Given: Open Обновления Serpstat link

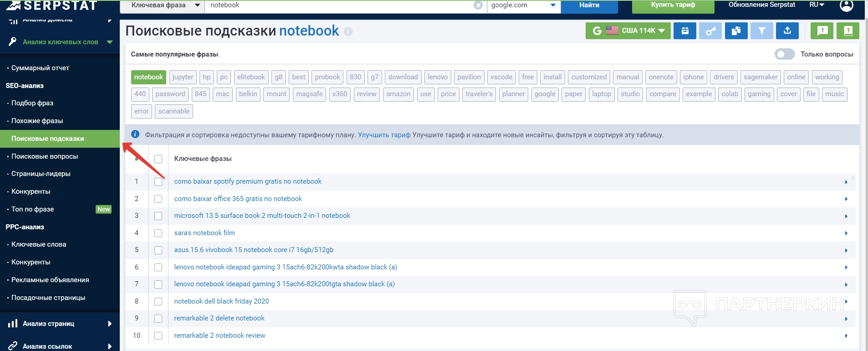Looking at the screenshot, I should coord(762,5).
